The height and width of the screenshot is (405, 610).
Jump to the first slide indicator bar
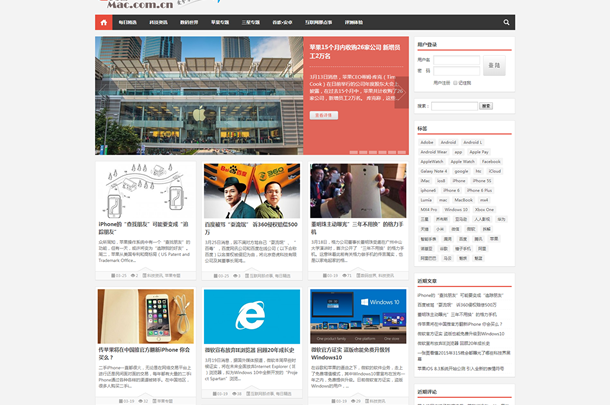click(x=354, y=153)
